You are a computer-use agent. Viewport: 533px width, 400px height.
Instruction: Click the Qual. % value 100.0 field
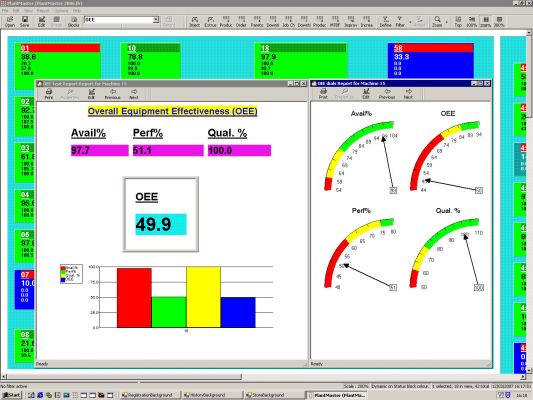[239, 150]
